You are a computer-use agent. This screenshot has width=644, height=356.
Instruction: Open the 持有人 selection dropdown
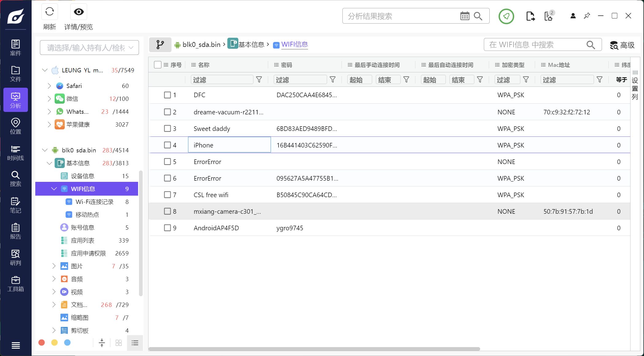tap(89, 48)
